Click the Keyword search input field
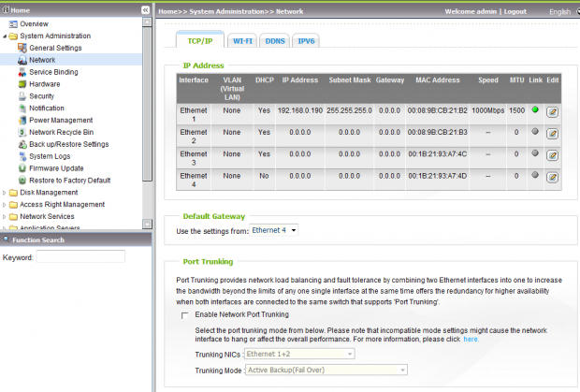This screenshot has height=392, width=580. (80, 256)
